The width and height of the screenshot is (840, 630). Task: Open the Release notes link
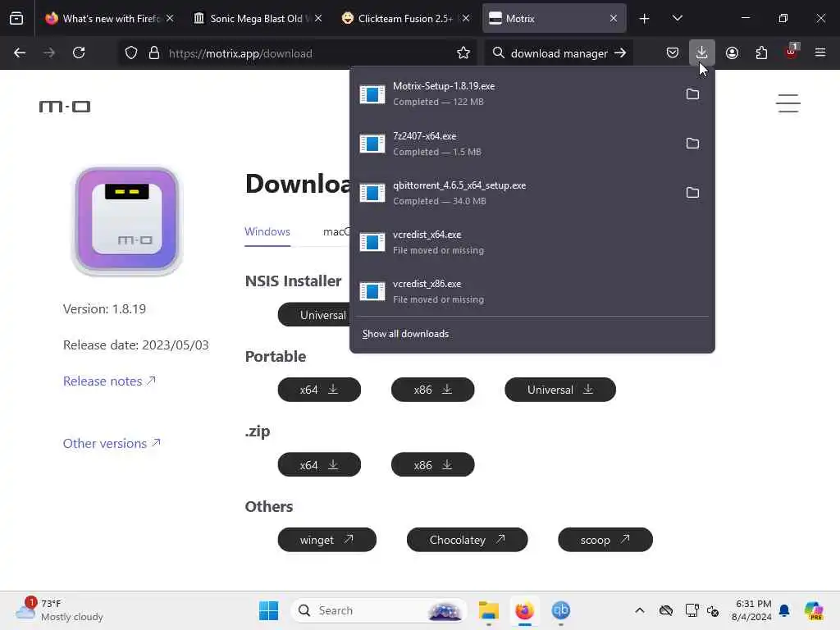coord(109,381)
